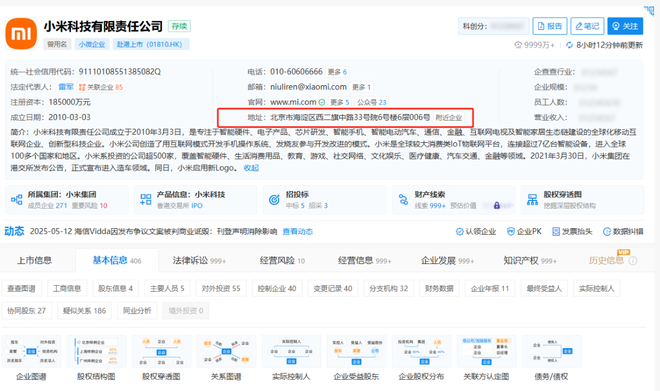Click the 笔记 notes button

[587, 26]
